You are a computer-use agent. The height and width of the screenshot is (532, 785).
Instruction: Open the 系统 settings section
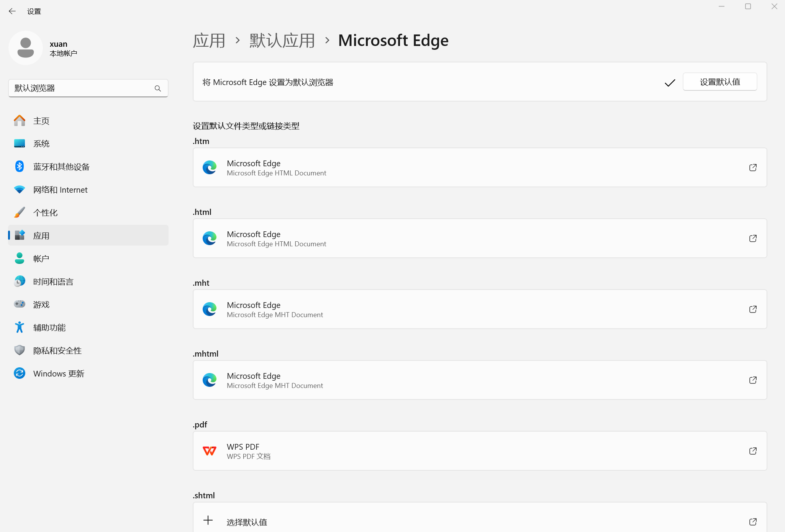[88, 144]
